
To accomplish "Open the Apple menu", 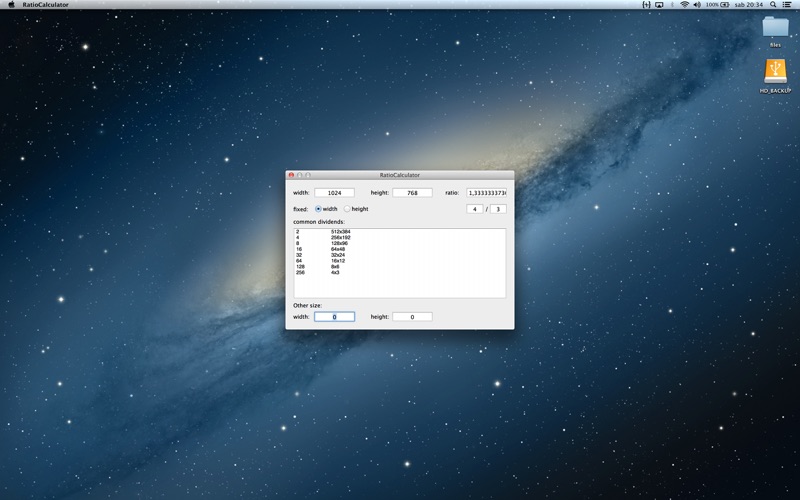I will click(12, 5).
